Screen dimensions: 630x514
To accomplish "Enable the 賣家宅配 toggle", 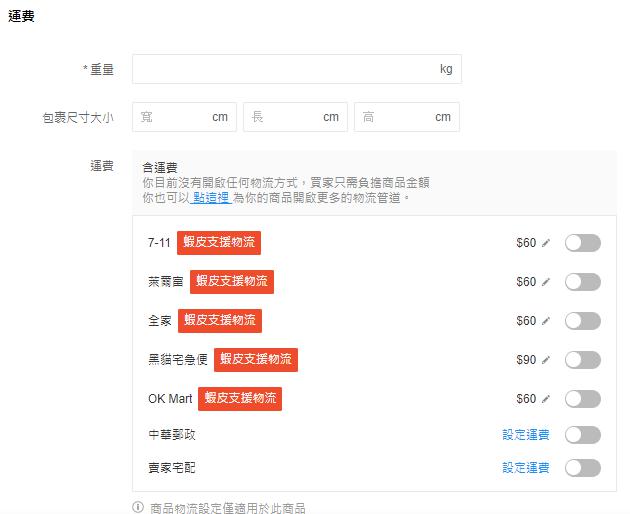I will pos(583,468).
